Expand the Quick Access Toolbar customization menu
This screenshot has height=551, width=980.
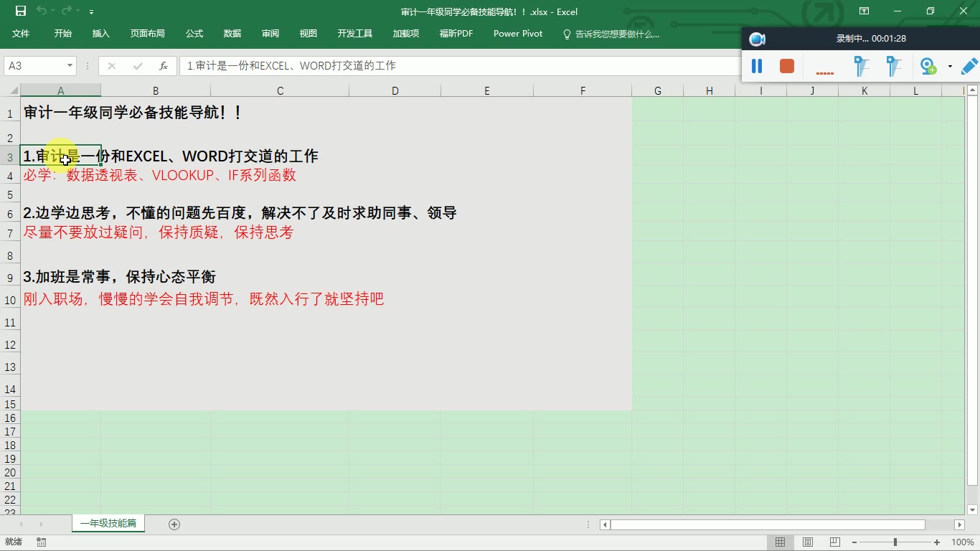pos(90,12)
